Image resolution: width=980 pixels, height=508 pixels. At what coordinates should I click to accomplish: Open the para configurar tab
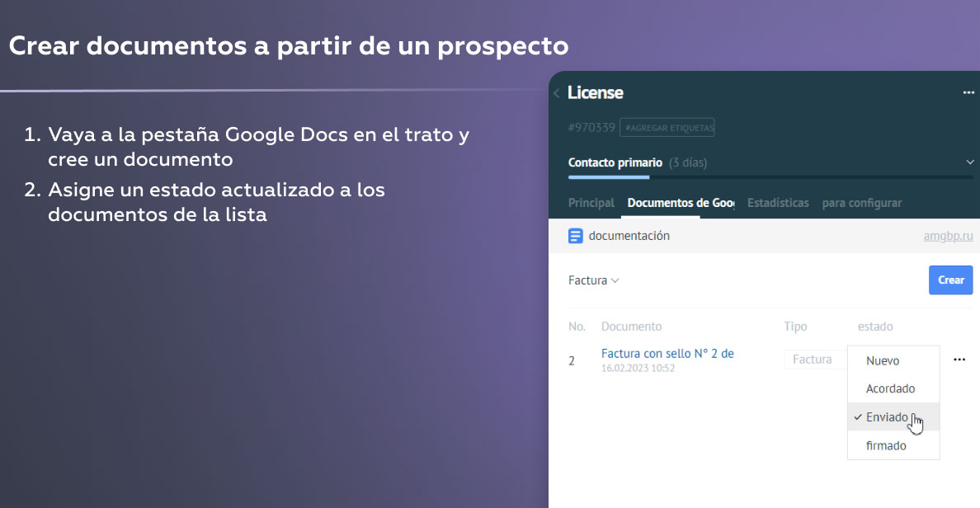(x=862, y=203)
